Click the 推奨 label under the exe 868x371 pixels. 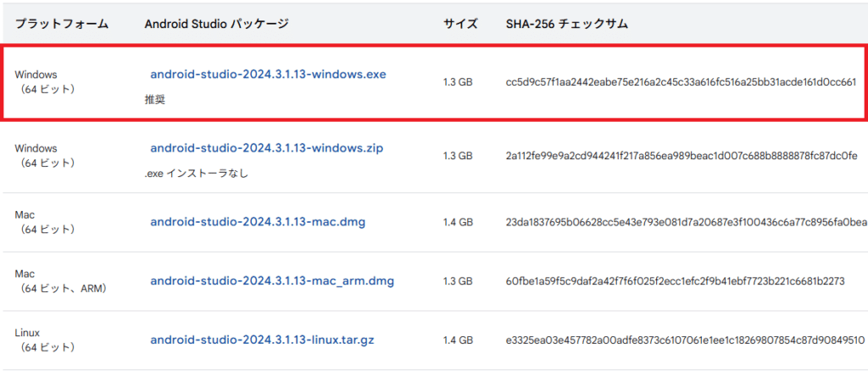[x=154, y=99]
